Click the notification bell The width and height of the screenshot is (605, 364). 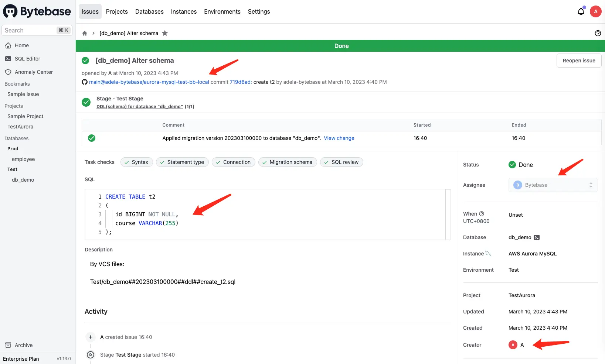tap(580, 11)
